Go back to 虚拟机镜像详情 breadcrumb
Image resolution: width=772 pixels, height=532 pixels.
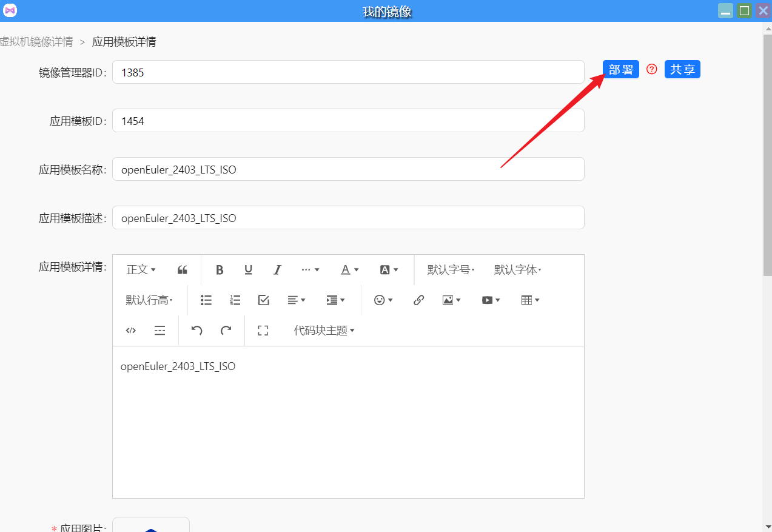(x=36, y=42)
